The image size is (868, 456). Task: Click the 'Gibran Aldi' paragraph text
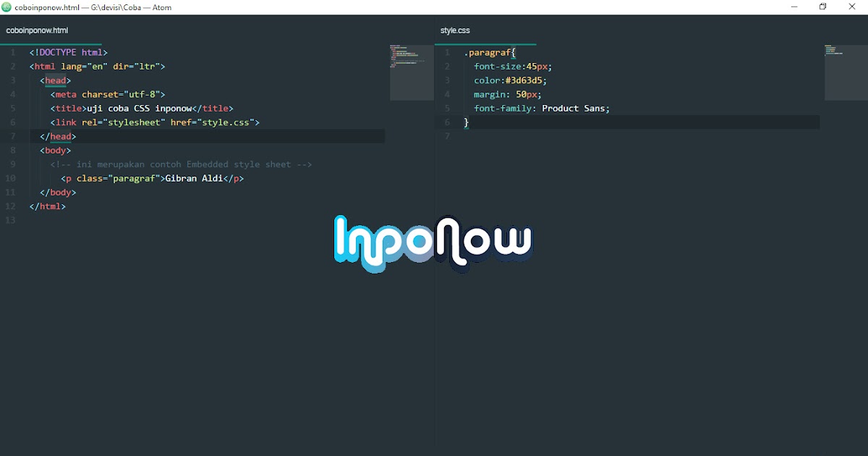pyautogui.click(x=194, y=178)
